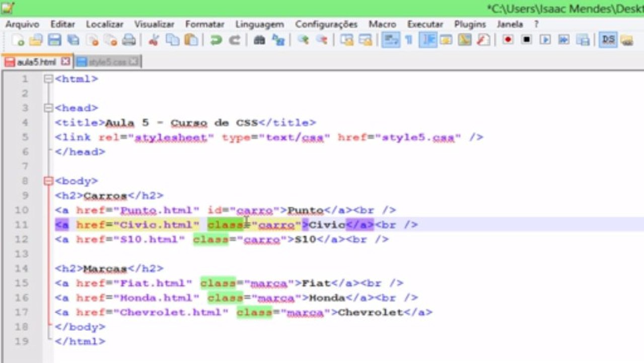
Task: Collapse the body block at line 8
Action: point(48,181)
